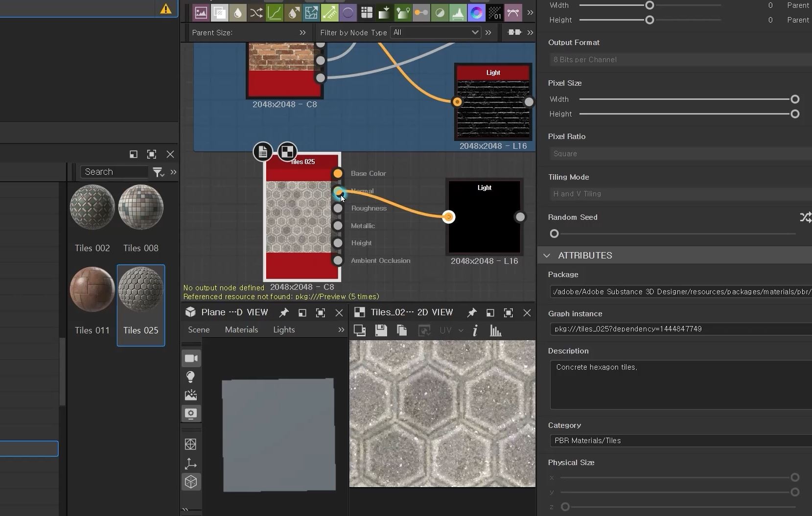Click the save icon in 2D view
Viewport: 812px width, 516px height.
381,330
